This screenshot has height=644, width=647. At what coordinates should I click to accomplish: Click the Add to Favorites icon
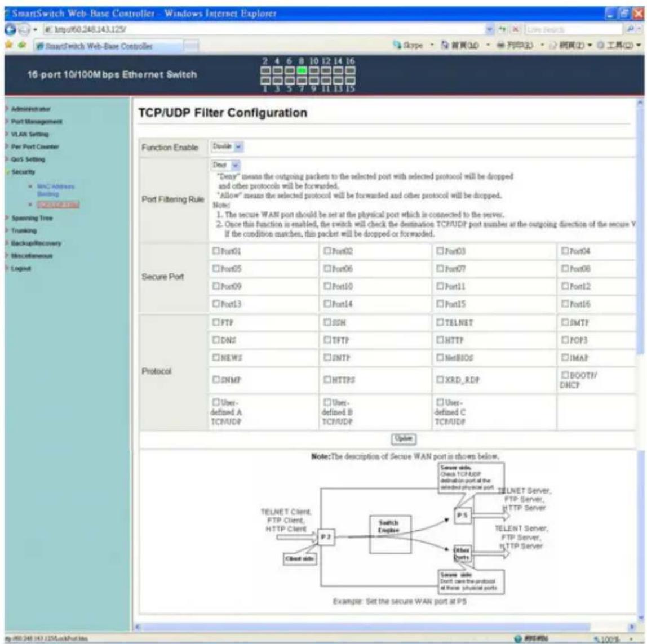pos(23,45)
